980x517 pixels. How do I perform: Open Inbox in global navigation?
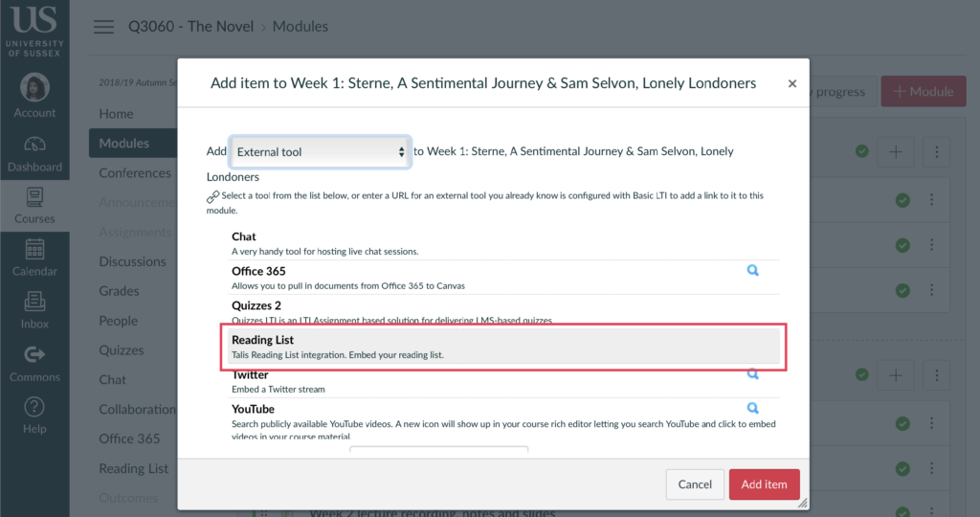(x=34, y=311)
